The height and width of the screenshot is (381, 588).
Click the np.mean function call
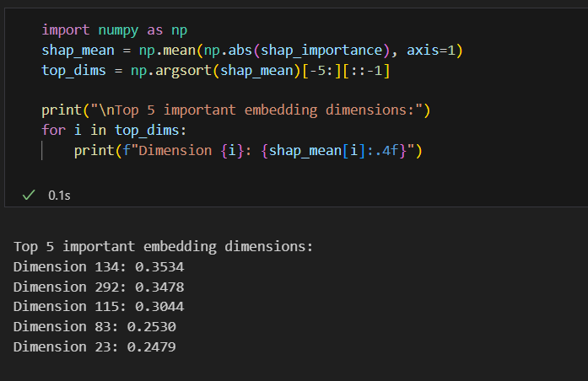(x=167, y=51)
